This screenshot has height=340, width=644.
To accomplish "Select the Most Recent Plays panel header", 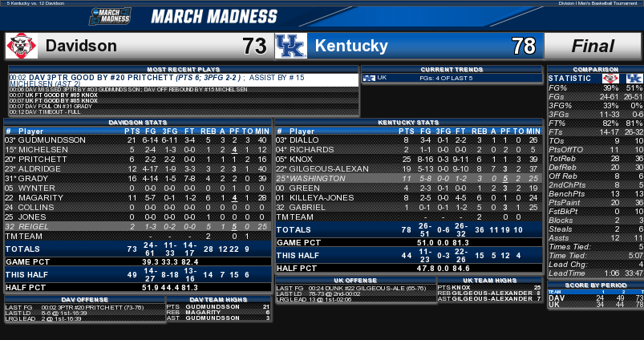I will coord(184,70).
